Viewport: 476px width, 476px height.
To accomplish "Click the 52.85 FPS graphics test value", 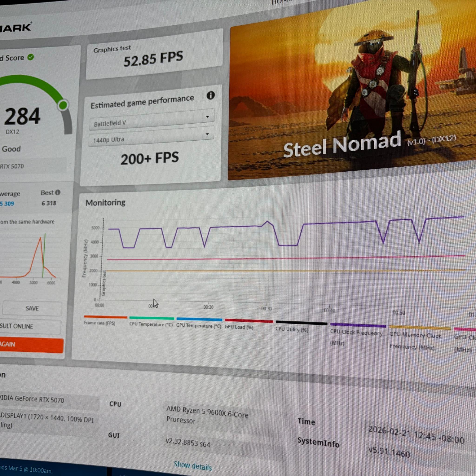I will [153, 59].
